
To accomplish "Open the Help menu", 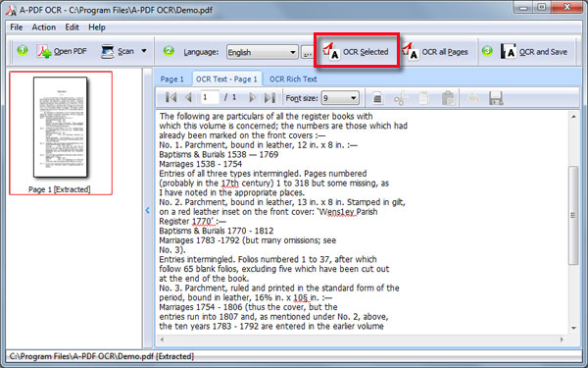I will [x=97, y=27].
